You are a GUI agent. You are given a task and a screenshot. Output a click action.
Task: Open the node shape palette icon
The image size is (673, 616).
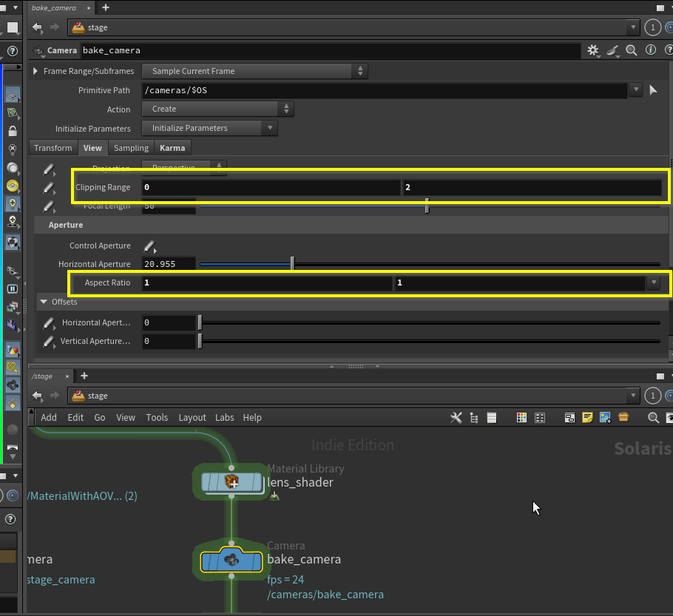[540, 418]
